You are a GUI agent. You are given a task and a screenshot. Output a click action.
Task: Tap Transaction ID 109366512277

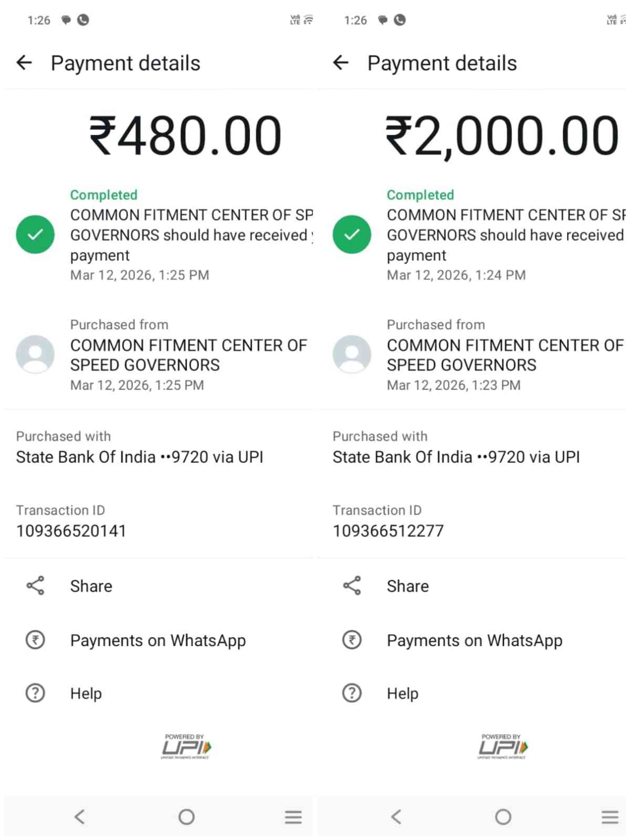point(388,531)
